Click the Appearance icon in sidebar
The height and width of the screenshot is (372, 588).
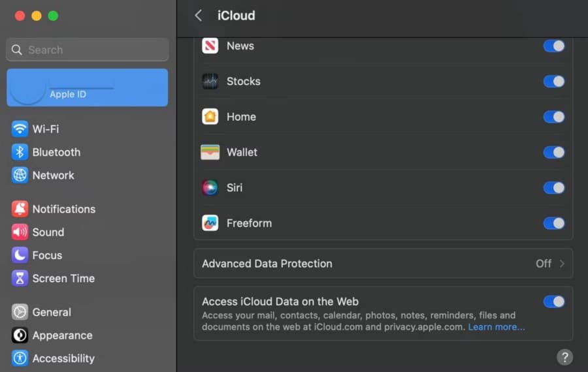pyautogui.click(x=20, y=335)
